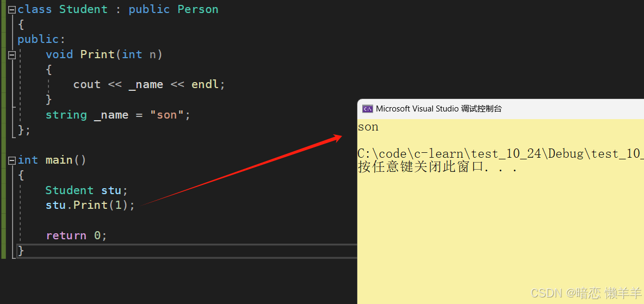Click the Microsoft Visual Studio console title

point(438,109)
